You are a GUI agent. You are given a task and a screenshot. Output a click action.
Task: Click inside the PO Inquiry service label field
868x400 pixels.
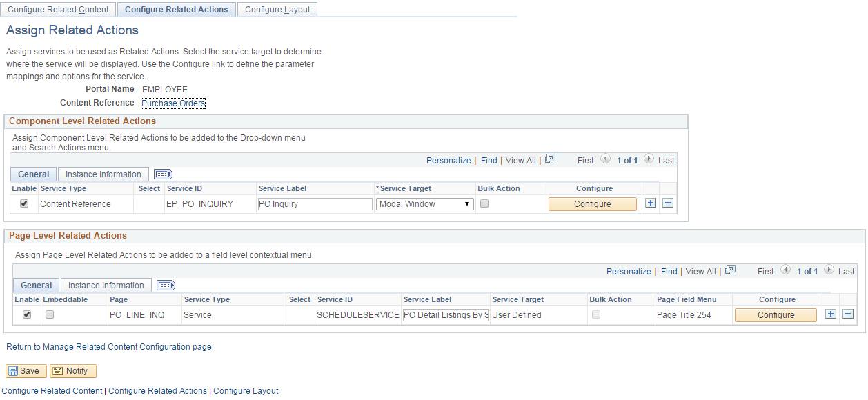pos(314,203)
